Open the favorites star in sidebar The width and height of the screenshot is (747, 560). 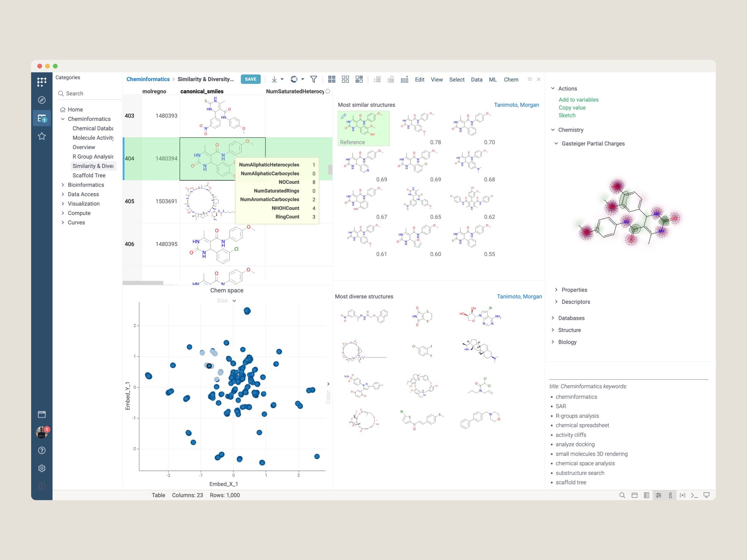point(42,136)
